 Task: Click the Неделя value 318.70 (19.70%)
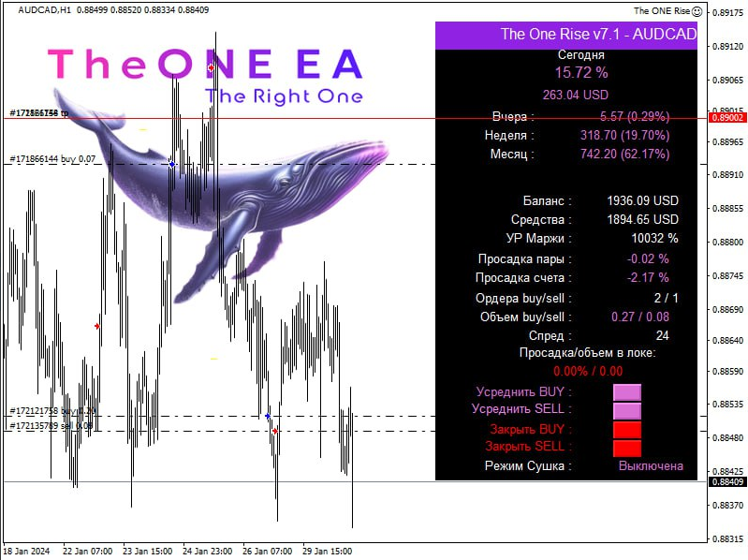tap(625, 136)
